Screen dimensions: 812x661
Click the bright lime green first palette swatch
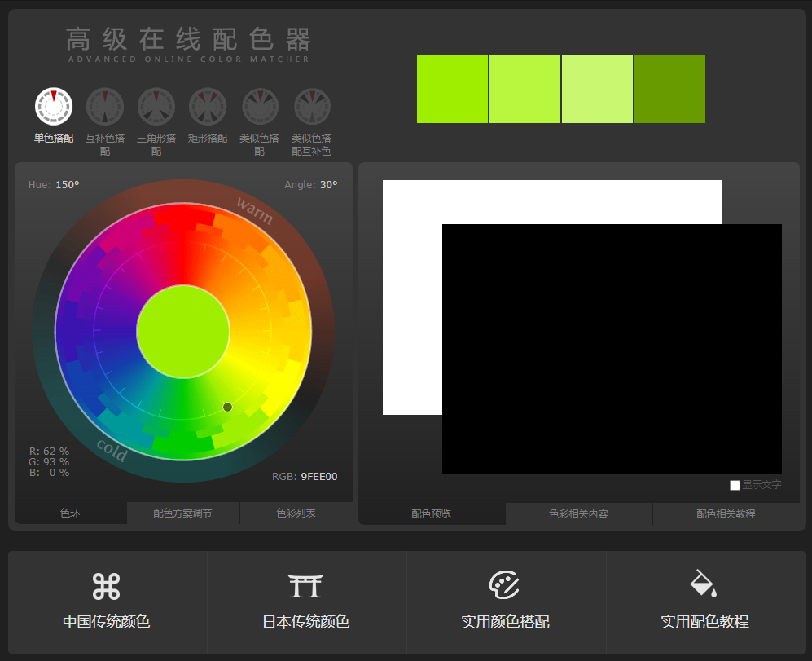coord(452,89)
